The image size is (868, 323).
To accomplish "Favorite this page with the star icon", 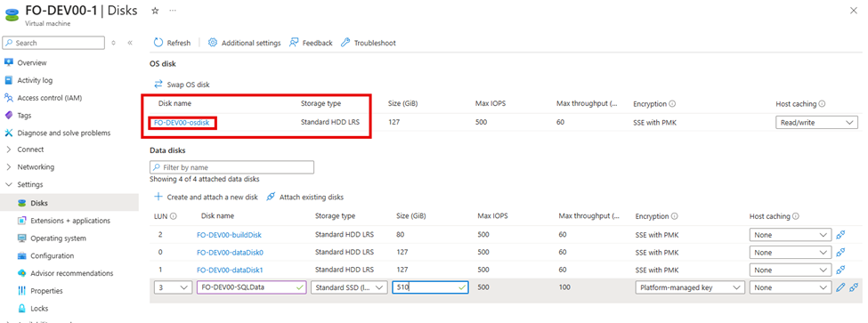I will 155,11.
